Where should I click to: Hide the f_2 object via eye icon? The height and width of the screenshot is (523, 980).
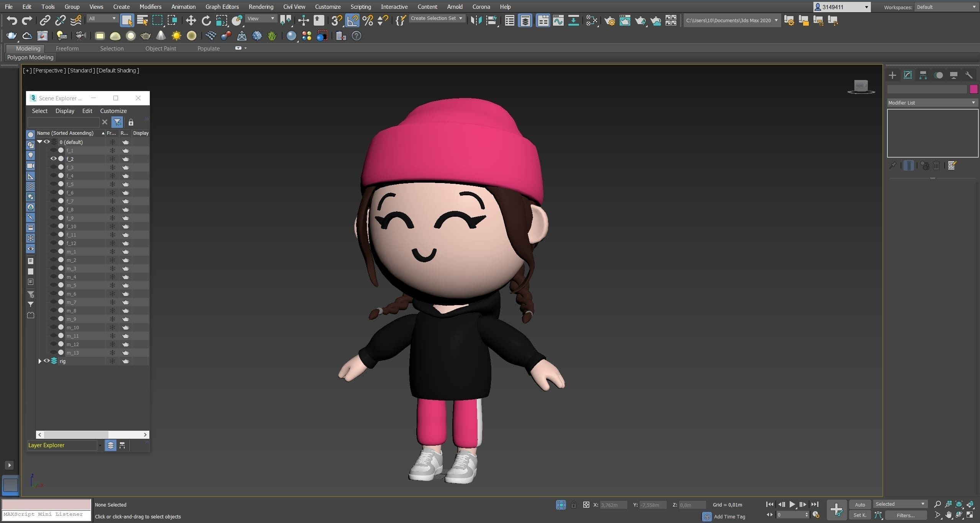[54, 159]
